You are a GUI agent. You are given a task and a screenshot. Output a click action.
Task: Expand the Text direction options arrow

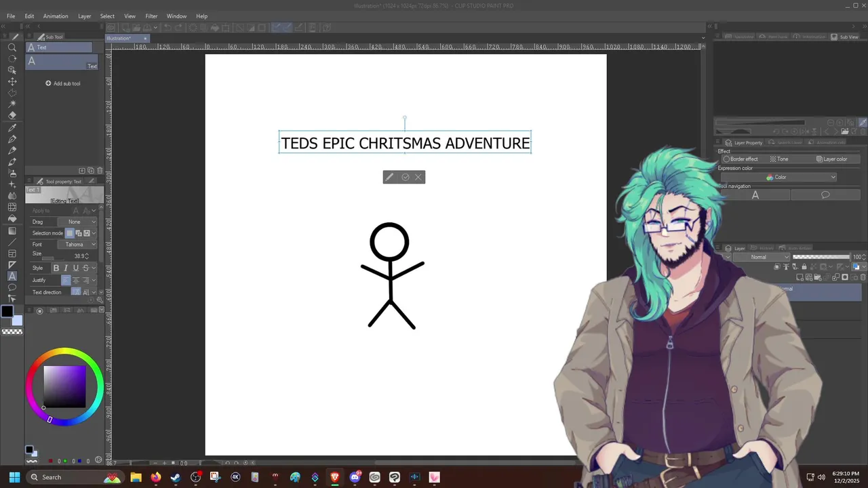pos(94,292)
